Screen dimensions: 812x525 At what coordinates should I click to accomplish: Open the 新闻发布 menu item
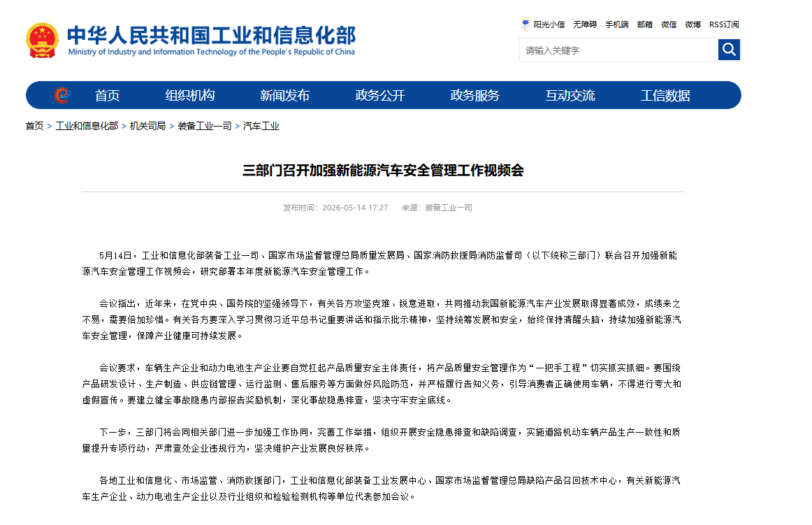pos(285,95)
